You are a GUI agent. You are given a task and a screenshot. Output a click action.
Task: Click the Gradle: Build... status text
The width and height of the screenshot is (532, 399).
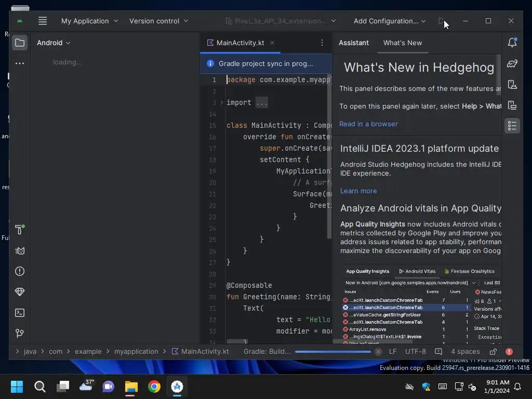point(267,352)
